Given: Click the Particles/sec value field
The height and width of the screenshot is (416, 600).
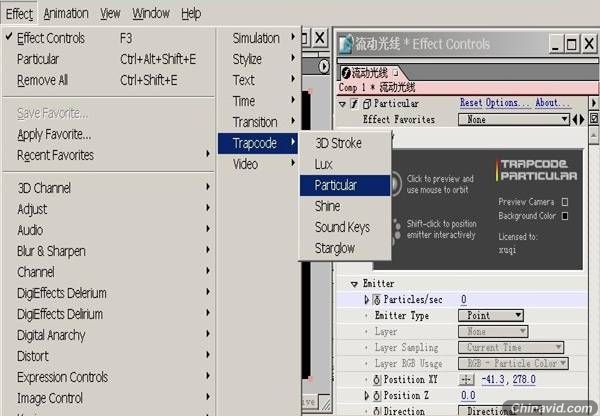Looking at the screenshot, I should pos(464,300).
